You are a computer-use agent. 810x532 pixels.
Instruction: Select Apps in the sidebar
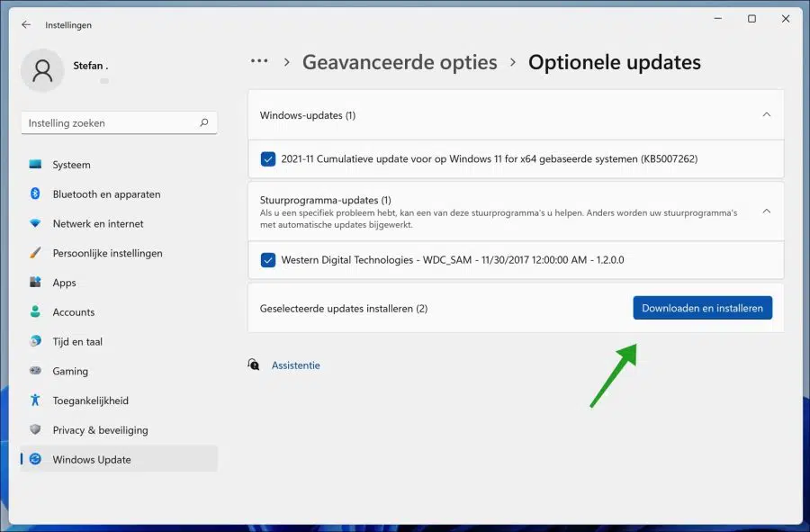pos(119,282)
